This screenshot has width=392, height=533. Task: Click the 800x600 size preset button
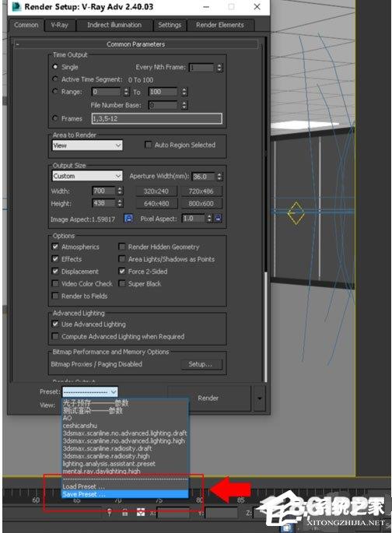point(201,204)
